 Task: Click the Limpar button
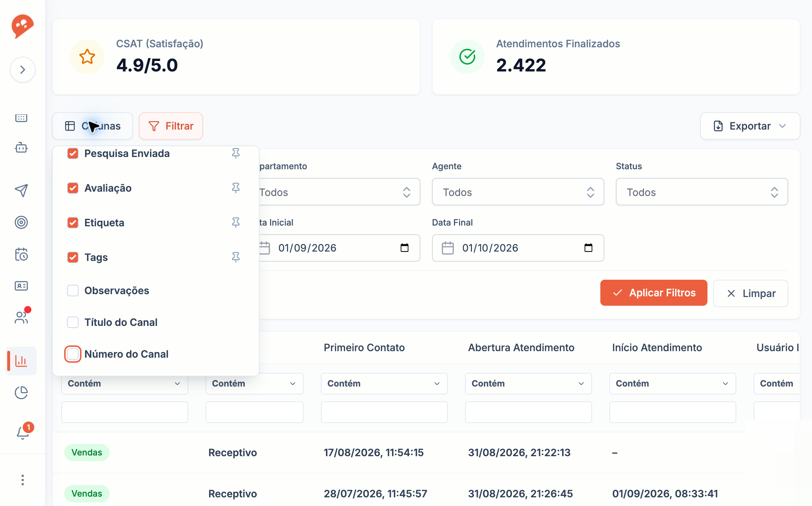coord(751,293)
